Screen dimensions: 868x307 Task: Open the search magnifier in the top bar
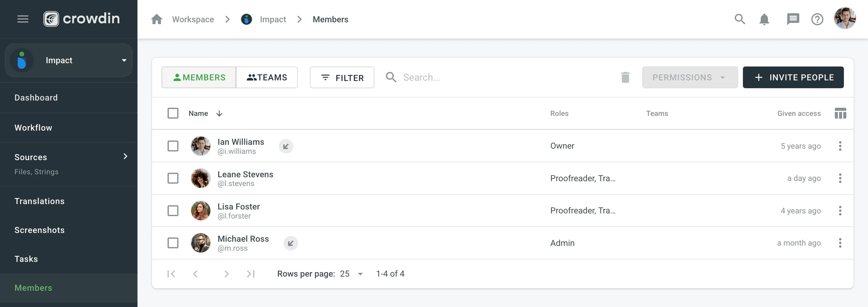[740, 19]
